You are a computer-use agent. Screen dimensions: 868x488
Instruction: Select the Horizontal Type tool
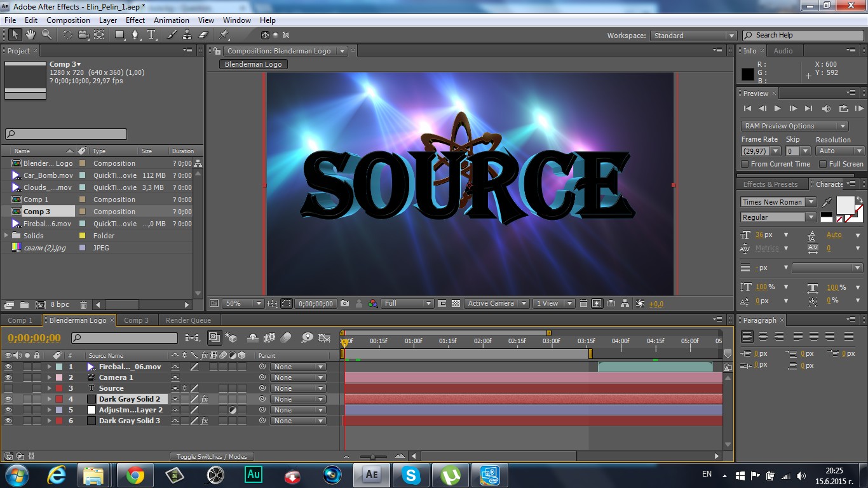(152, 35)
